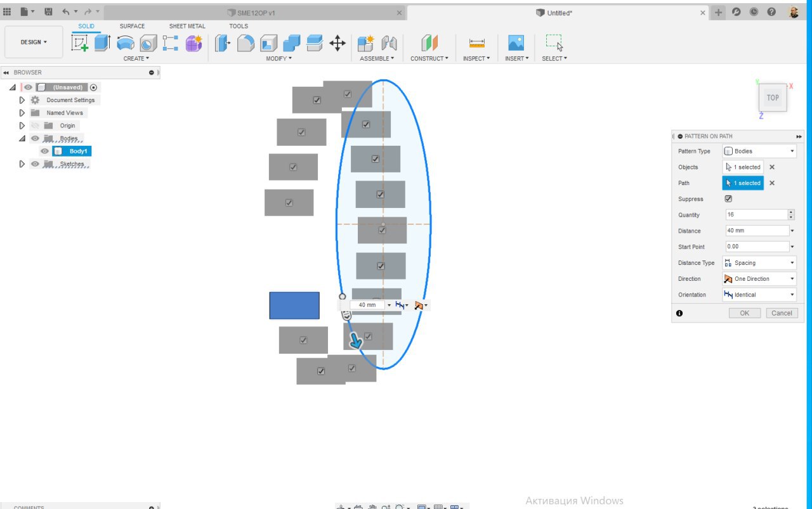Image resolution: width=812 pixels, height=509 pixels.
Task: Open the dropdown arrow beside Distance field
Action: click(x=792, y=231)
